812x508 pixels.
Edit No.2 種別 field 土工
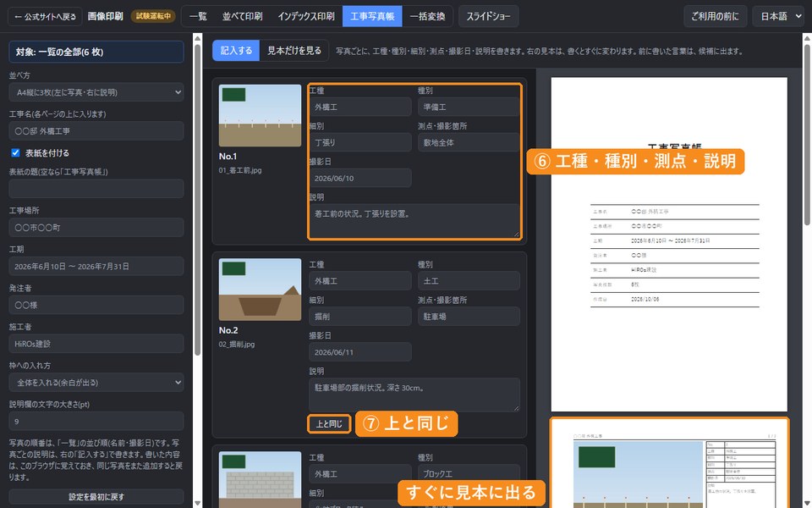[469, 281]
